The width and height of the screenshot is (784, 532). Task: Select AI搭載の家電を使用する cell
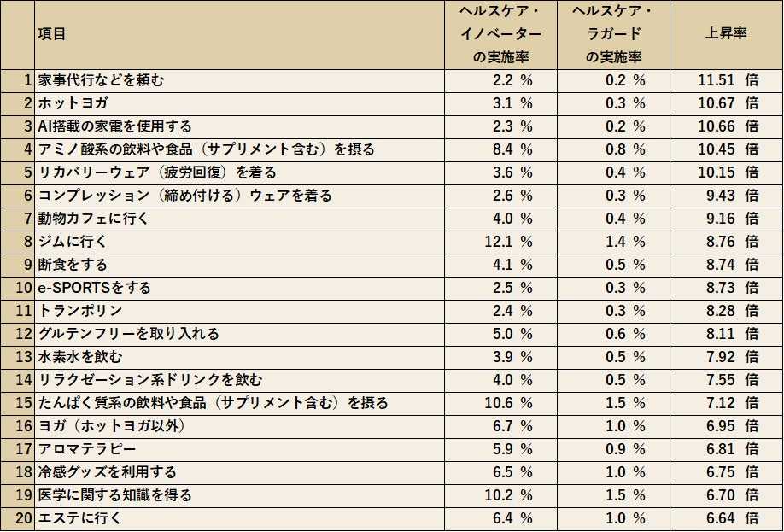point(239,126)
